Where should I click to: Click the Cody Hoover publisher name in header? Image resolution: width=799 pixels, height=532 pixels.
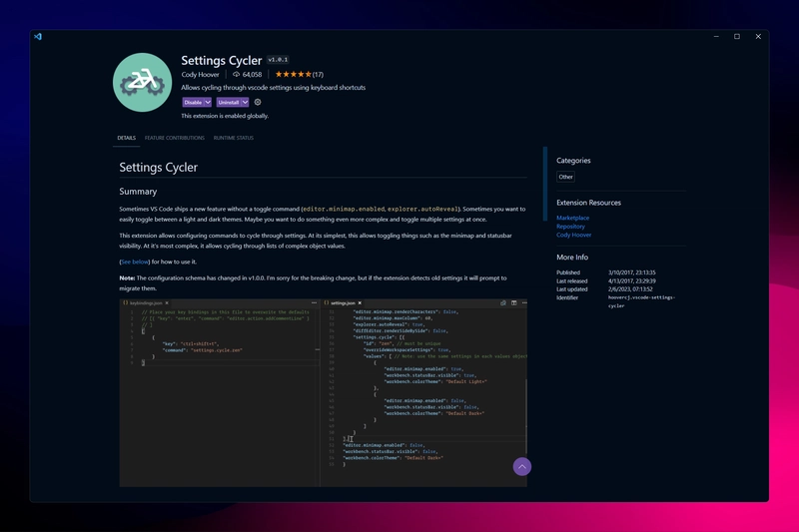(x=201, y=74)
